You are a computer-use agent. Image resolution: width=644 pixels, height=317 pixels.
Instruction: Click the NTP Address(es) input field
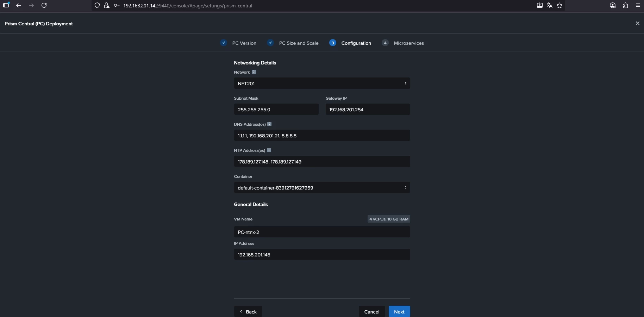pos(322,161)
